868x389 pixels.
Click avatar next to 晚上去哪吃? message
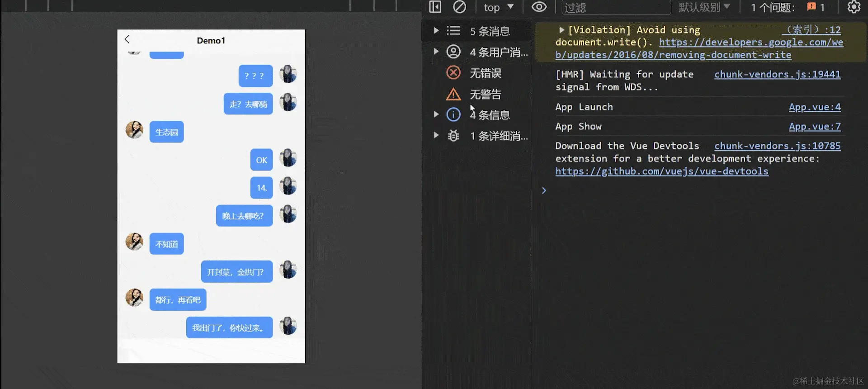pos(288,214)
